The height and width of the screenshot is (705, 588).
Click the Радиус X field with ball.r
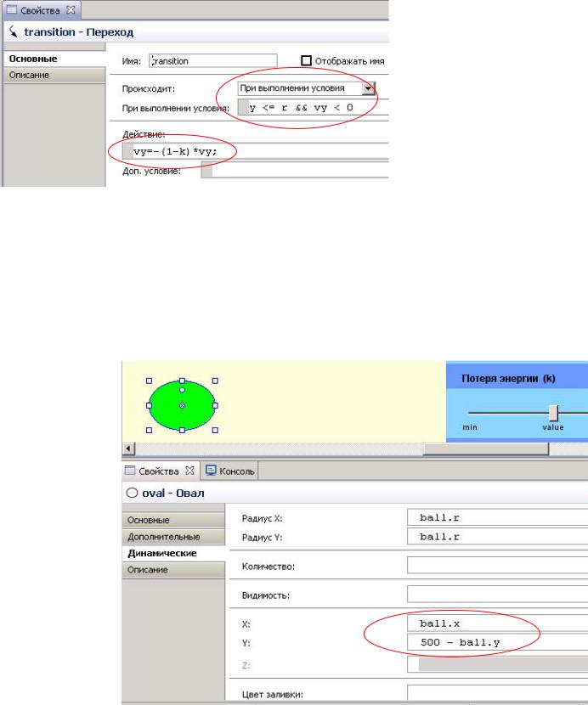498,517
